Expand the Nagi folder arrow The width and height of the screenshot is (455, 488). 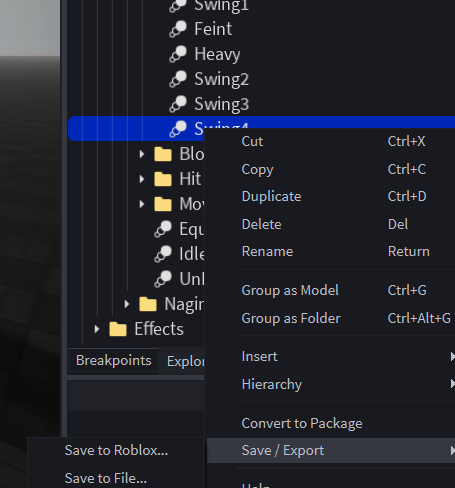pyautogui.click(x=127, y=304)
